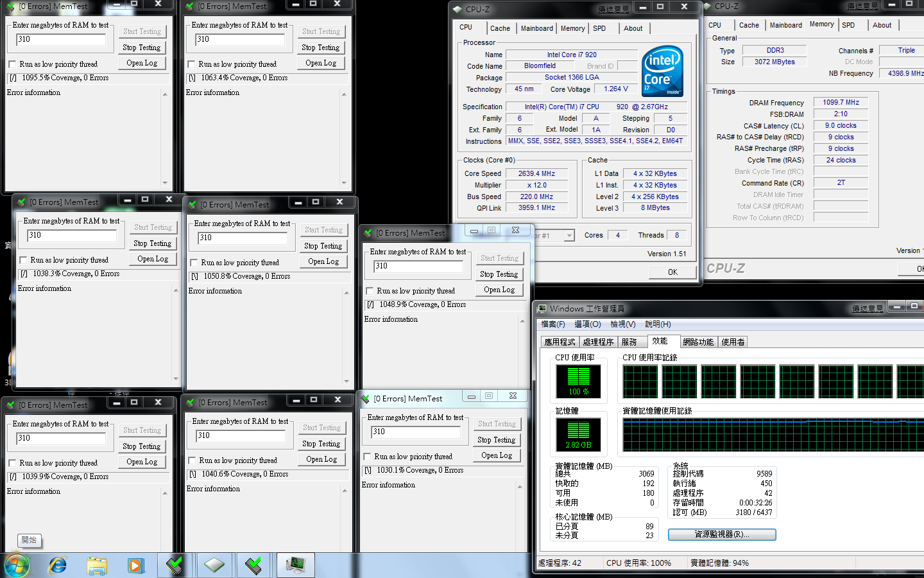The width and height of the screenshot is (924, 578).
Task: Switch to Cache tab in CPU-Z processor window
Action: (500, 28)
